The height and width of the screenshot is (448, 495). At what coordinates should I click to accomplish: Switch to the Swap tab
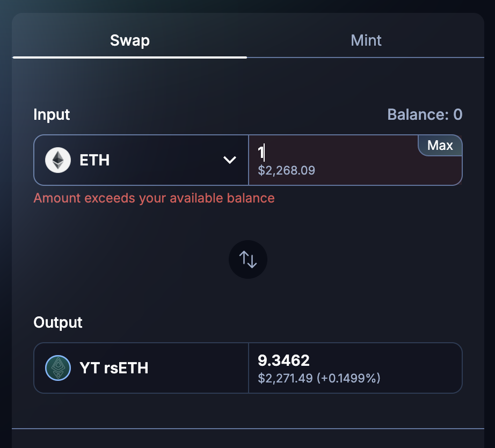129,40
